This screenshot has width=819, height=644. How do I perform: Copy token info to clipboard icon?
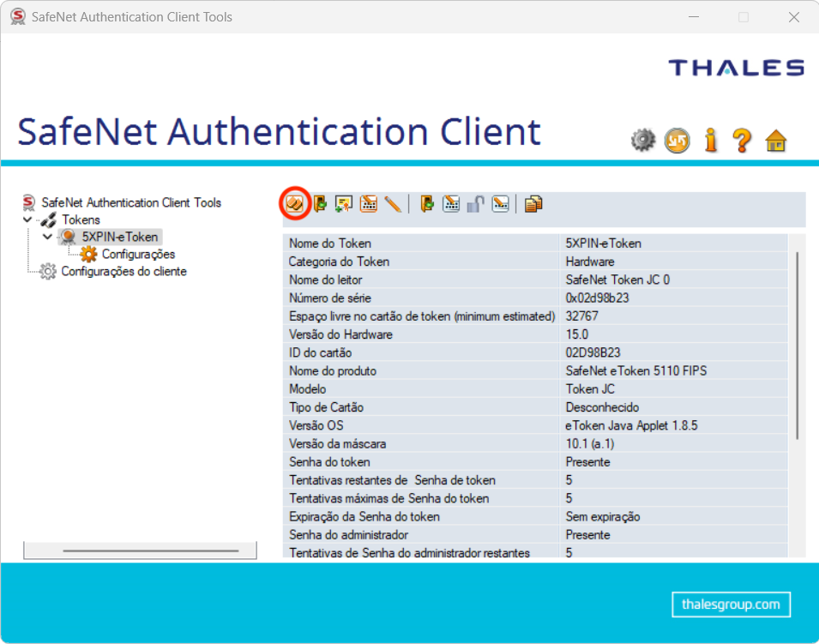533,203
